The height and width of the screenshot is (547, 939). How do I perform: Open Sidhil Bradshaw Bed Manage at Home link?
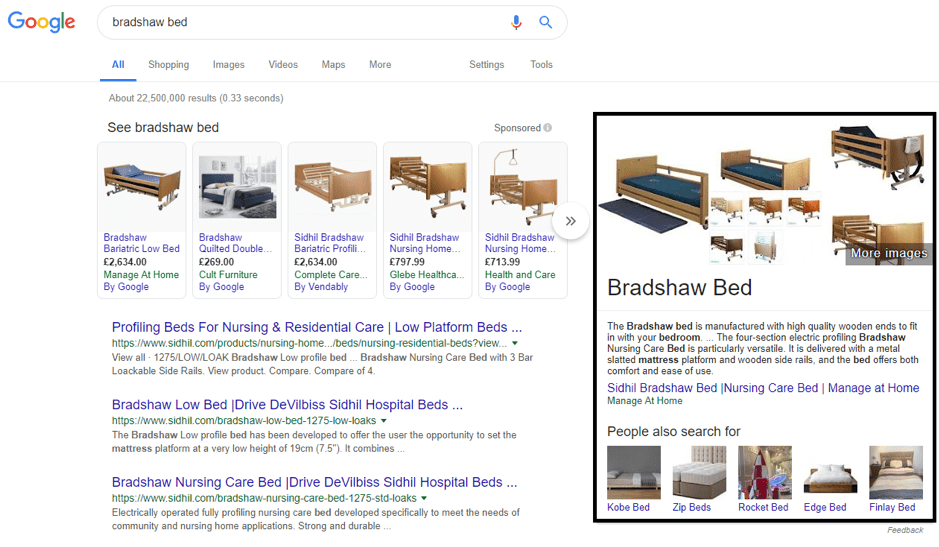coord(762,388)
